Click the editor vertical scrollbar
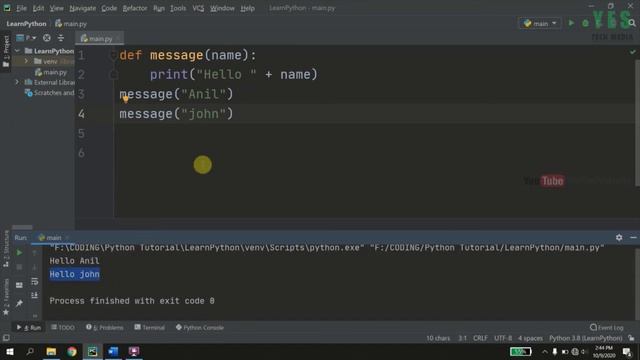The width and height of the screenshot is (640, 360). click(637, 122)
